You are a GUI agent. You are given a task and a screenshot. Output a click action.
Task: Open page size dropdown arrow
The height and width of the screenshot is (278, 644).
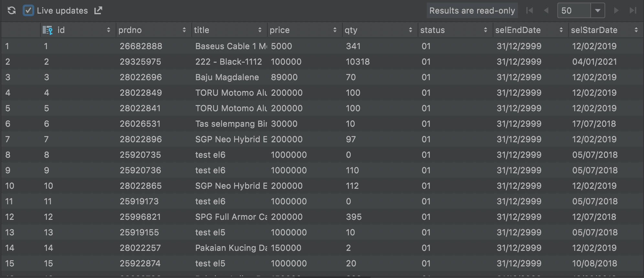click(597, 11)
